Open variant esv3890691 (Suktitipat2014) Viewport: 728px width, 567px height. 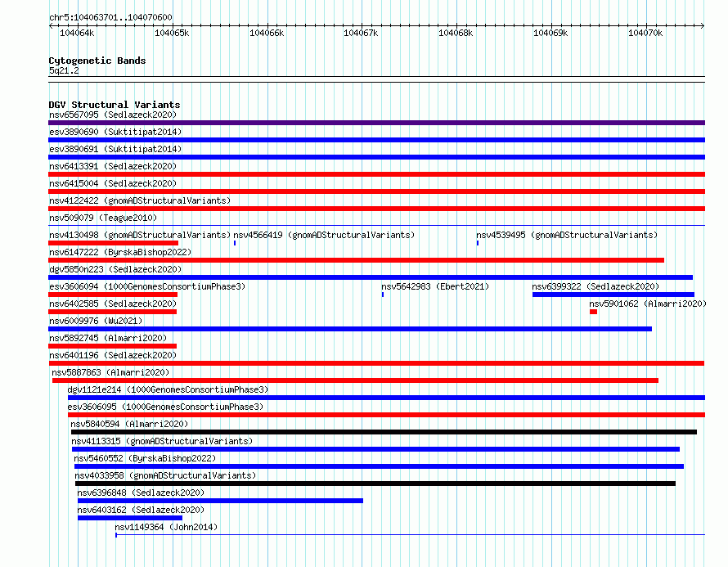tap(115, 149)
